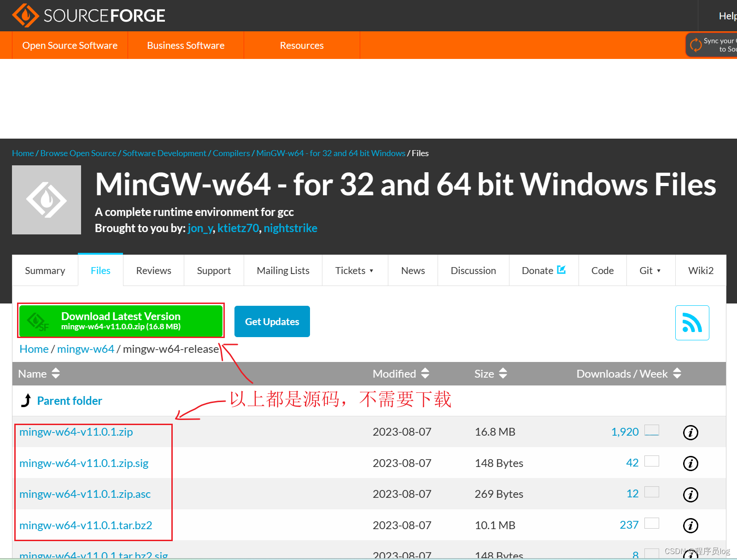Download mingw-w64-v11.0.1.zip.sig file
737x560 pixels.
(84, 463)
